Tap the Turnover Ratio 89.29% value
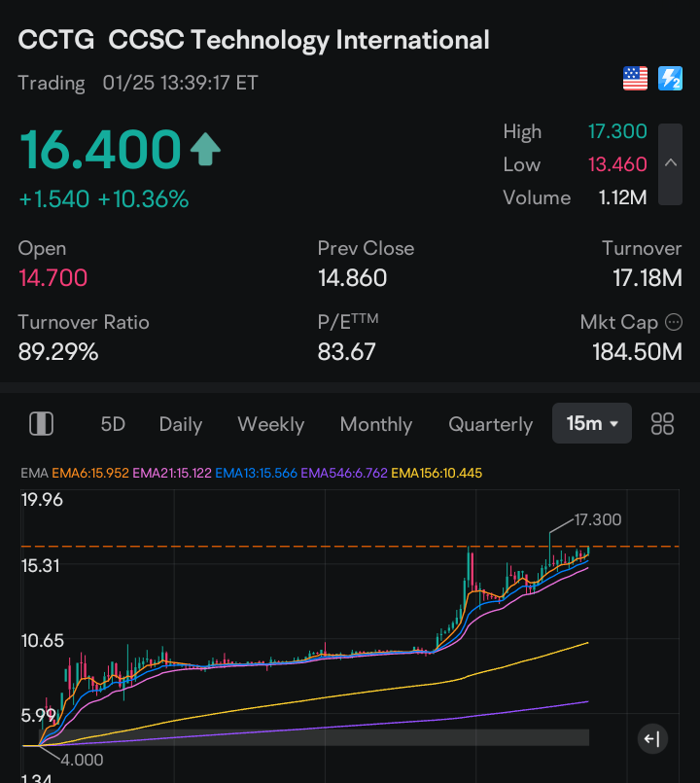Image resolution: width=700 pixels, height=783 pixels. [58, 351]
